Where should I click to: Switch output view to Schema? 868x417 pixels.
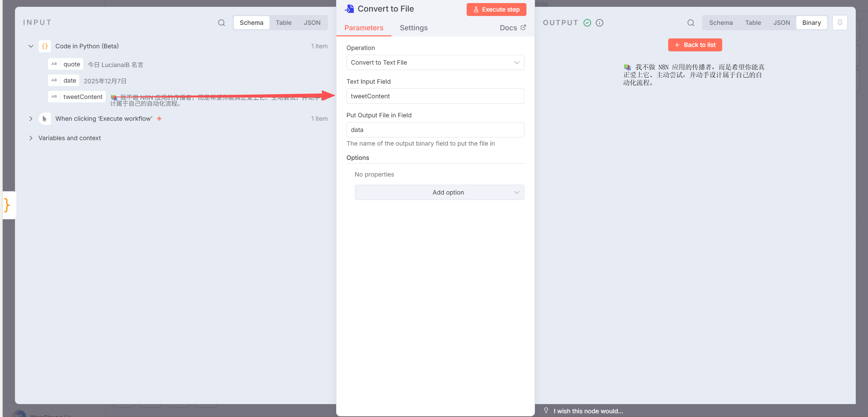point(721,23)
